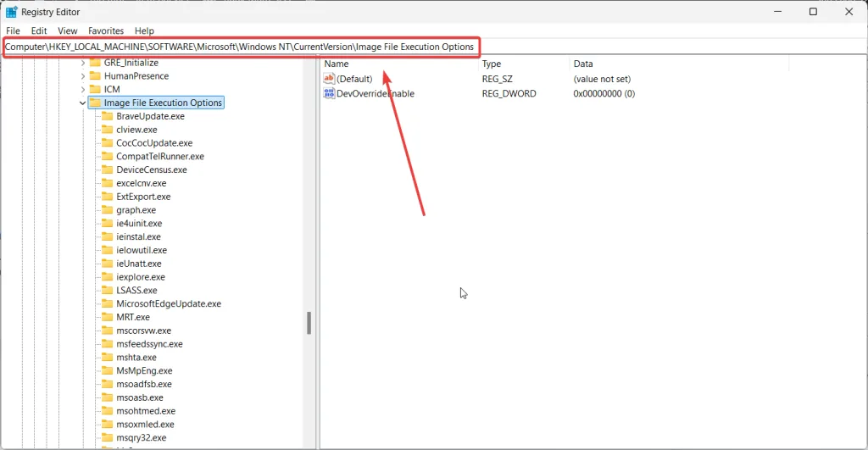
Task: Open the Favorites menu
Action: tap(106, 31)
